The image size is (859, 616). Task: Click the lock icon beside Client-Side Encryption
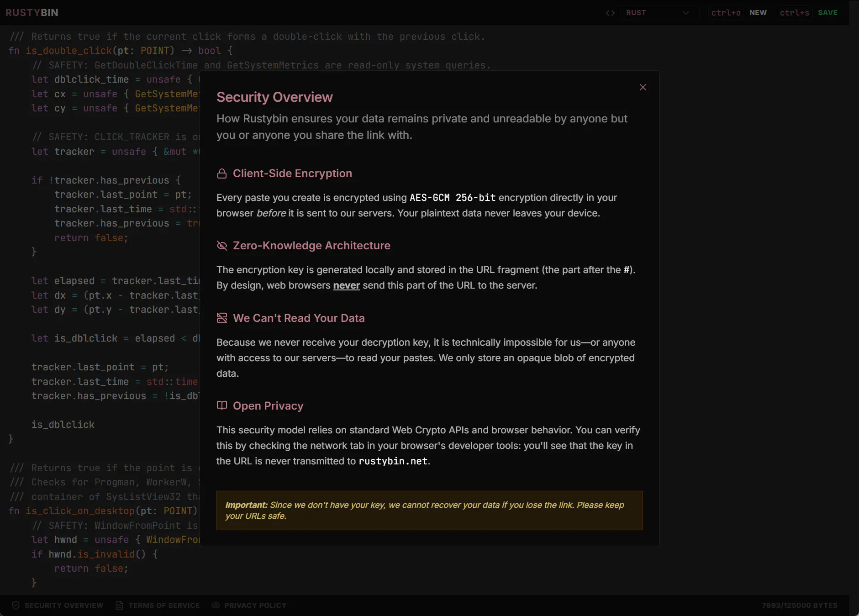(222, 174)
